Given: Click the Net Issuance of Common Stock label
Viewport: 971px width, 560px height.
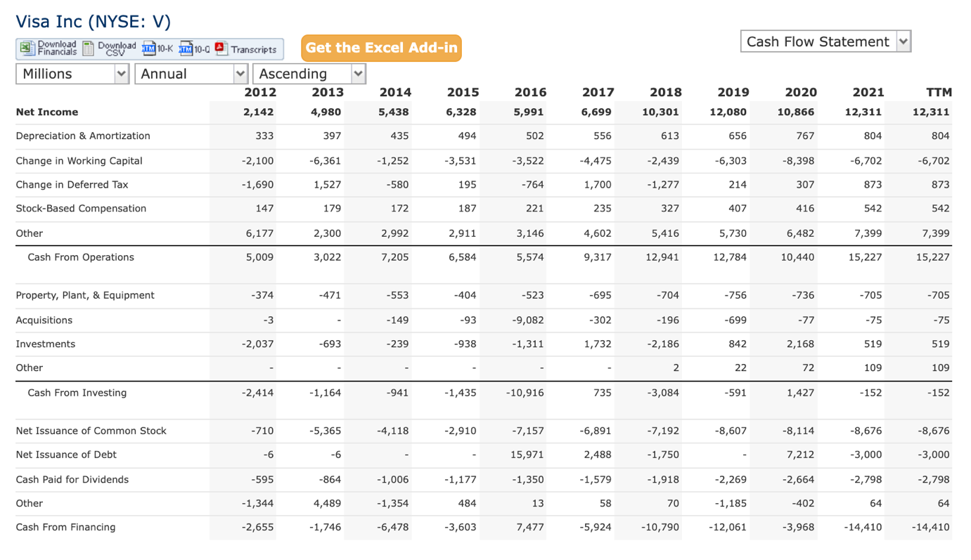Looking at the screenshot, I should click(x=91, y=431).
